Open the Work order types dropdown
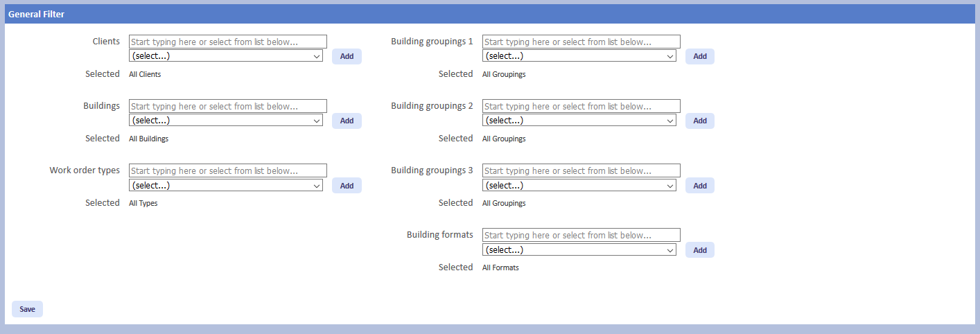 click(x=226, y=186)
